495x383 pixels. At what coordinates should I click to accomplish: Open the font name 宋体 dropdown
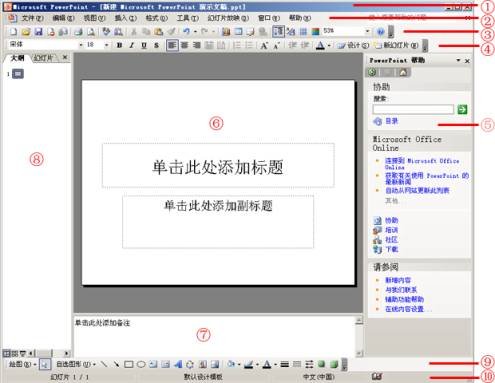pos(81,45)
